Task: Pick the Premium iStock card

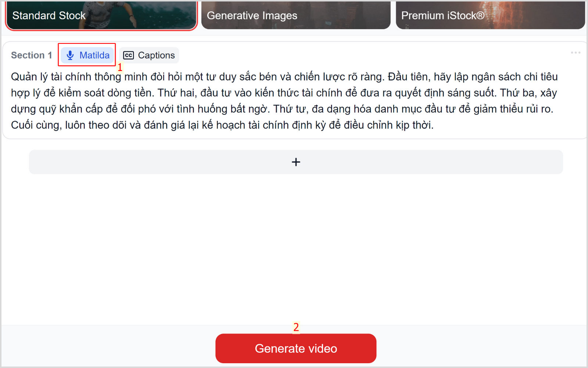Action: click(490, 15)
